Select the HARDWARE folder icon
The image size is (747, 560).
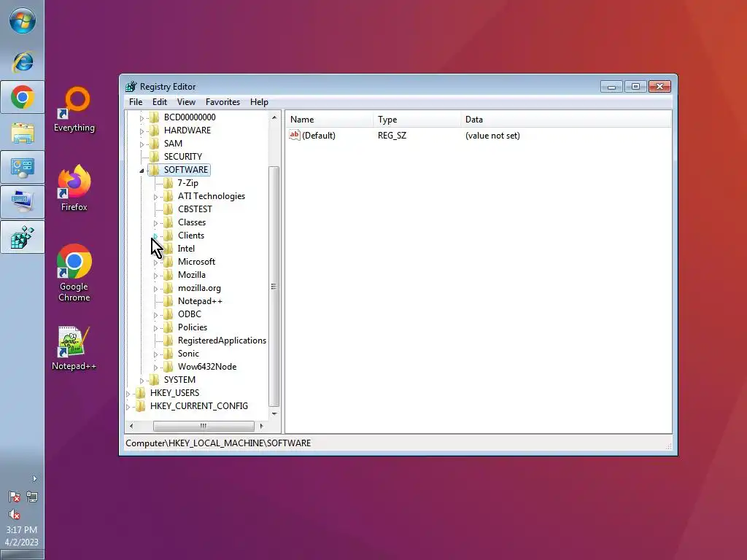click(154, 130)
